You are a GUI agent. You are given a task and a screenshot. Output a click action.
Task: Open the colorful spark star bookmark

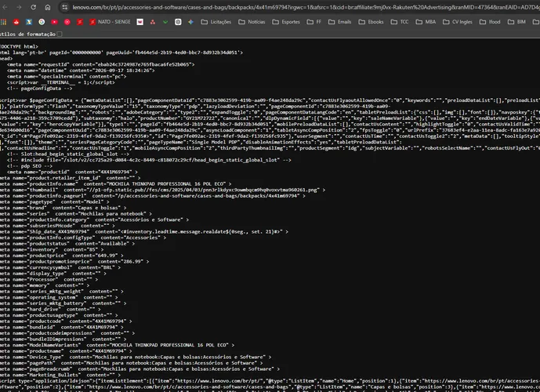click(190, 22)
